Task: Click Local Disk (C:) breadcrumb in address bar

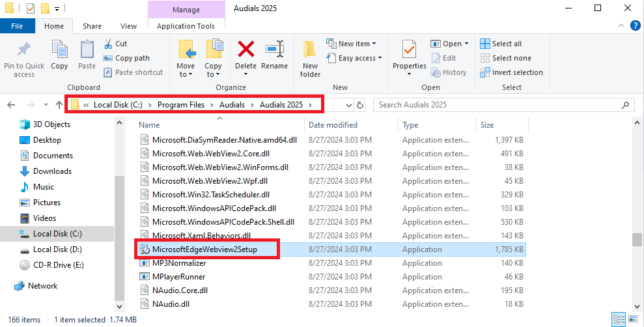Action: [118, 105]
